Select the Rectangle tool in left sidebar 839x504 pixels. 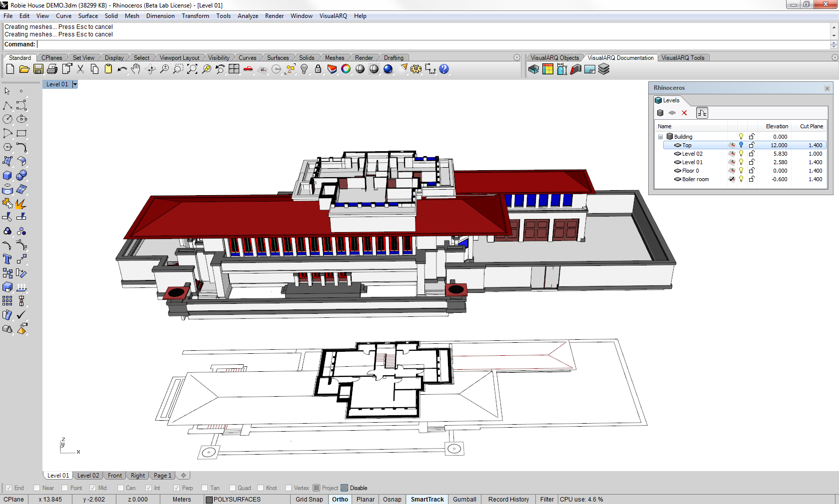tap(21, 133)
